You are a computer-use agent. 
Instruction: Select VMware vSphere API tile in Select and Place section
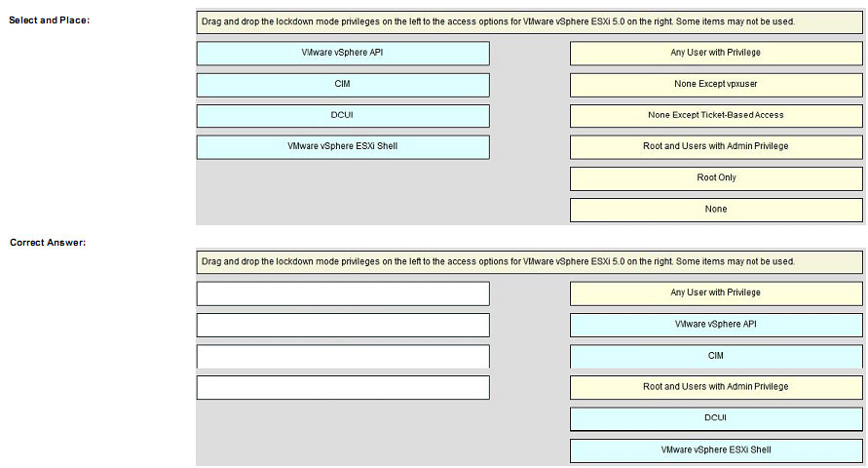(x=343, y=54)
